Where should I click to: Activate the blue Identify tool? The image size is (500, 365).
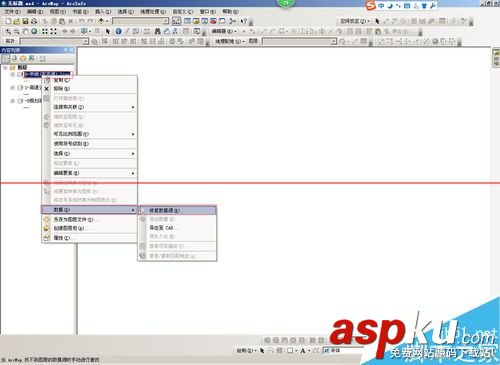118,31
